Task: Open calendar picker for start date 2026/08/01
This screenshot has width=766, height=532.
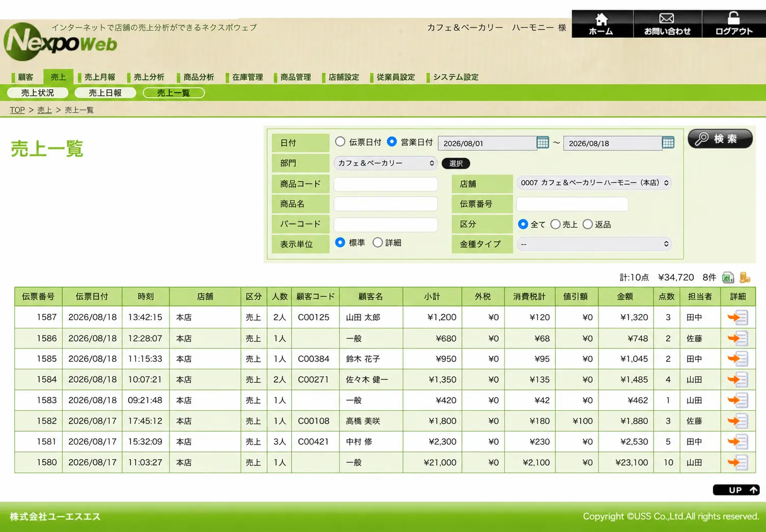Action: tap(543, 143)
